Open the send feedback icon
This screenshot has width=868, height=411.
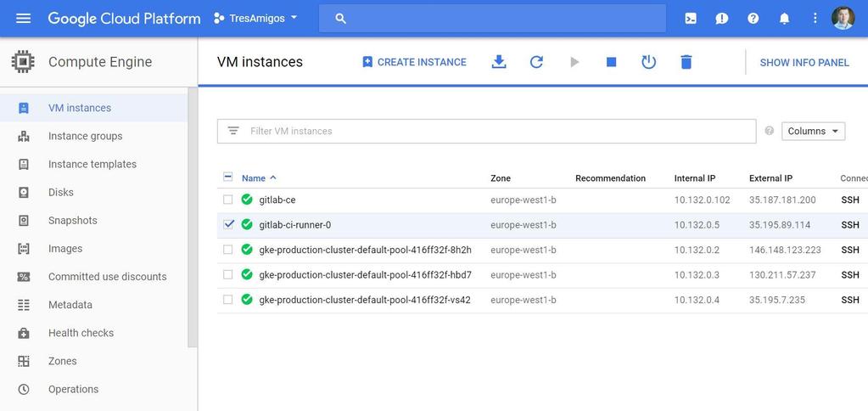[721, 19]
